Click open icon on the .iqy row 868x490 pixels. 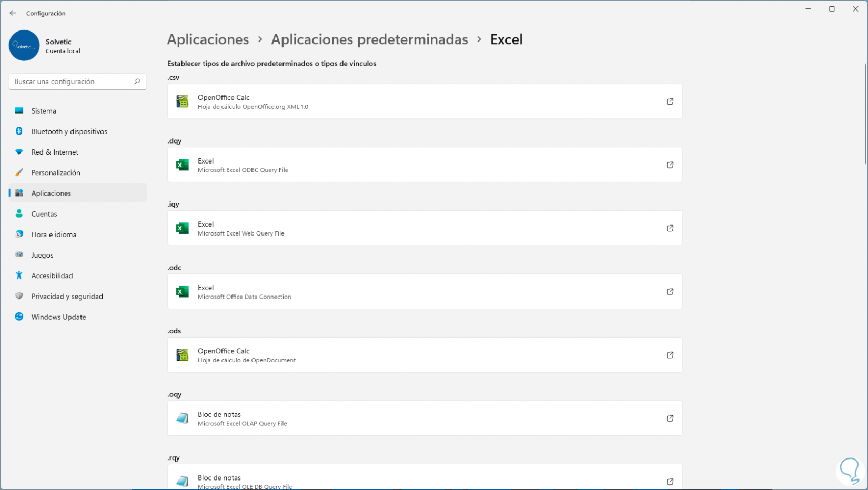[x=670, y=228]
